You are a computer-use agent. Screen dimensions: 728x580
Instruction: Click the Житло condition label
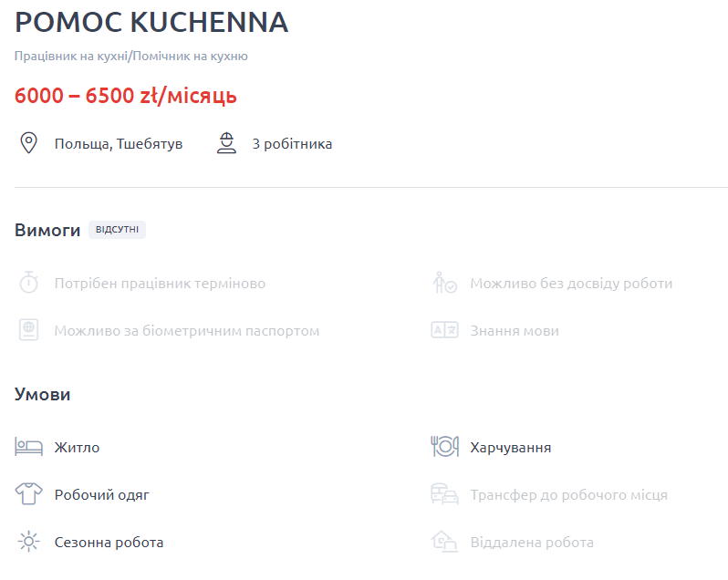pyautogui.click(x=77, y=447)
